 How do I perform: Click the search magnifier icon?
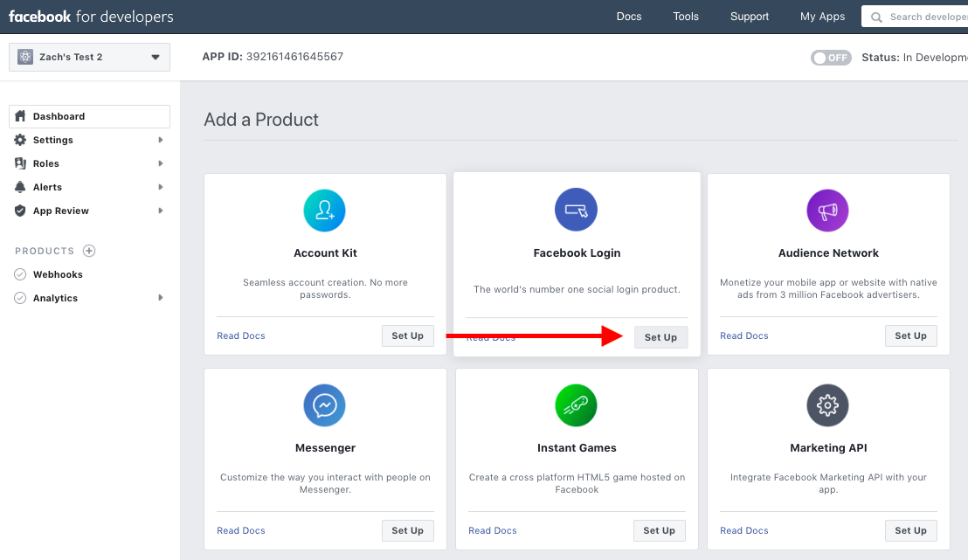[x=876, y=17]
